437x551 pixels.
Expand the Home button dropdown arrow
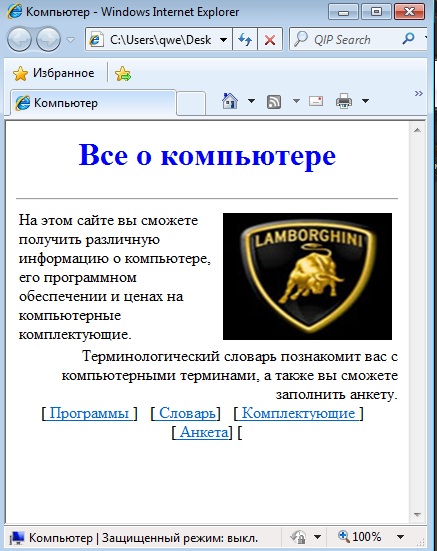click(251, 101)
